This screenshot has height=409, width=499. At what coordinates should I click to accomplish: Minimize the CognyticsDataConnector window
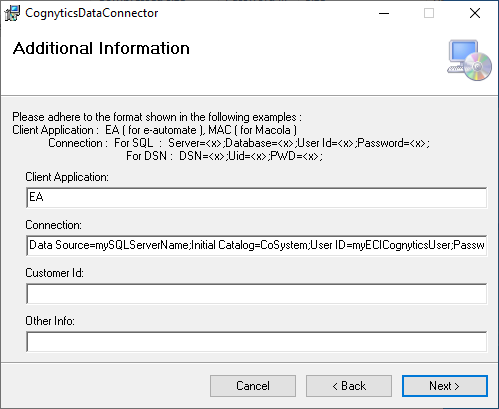(x=384, y=13)
